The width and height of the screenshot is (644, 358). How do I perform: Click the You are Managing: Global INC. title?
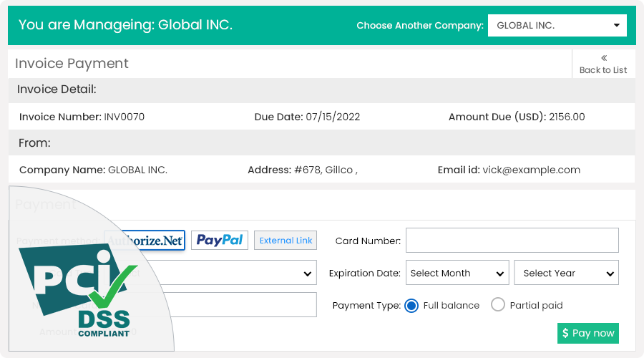tap(125, 24)
